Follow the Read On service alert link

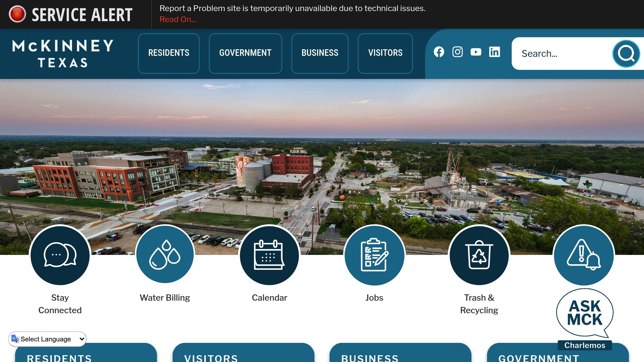coord(178,19)
